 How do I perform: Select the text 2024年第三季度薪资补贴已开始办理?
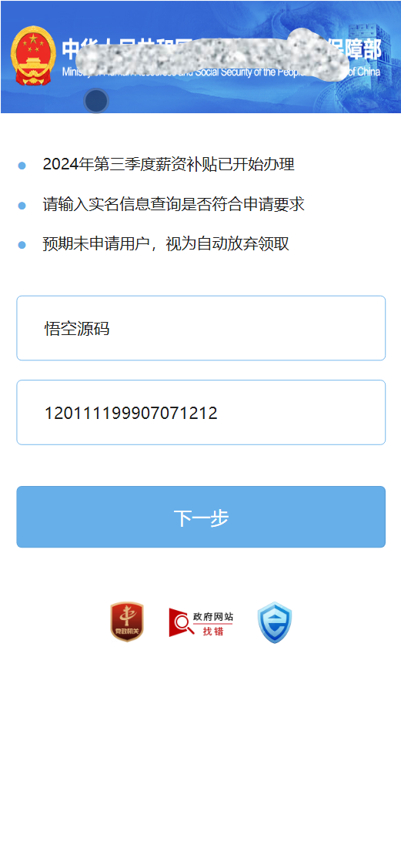pos(169,165)
